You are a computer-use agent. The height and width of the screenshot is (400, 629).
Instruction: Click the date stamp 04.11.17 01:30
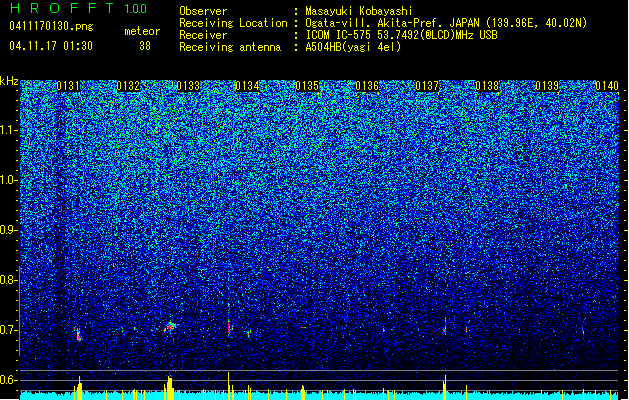(x=51, y=46)
